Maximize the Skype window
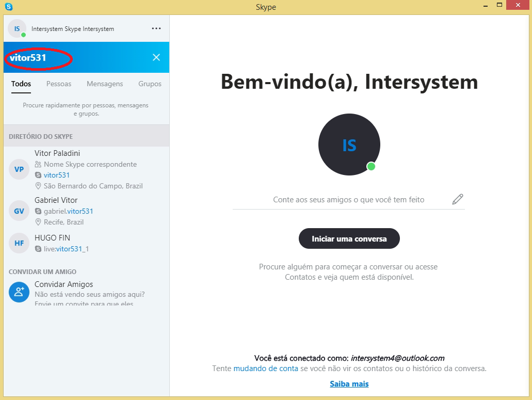532x400 pixels. click(499, 5)
